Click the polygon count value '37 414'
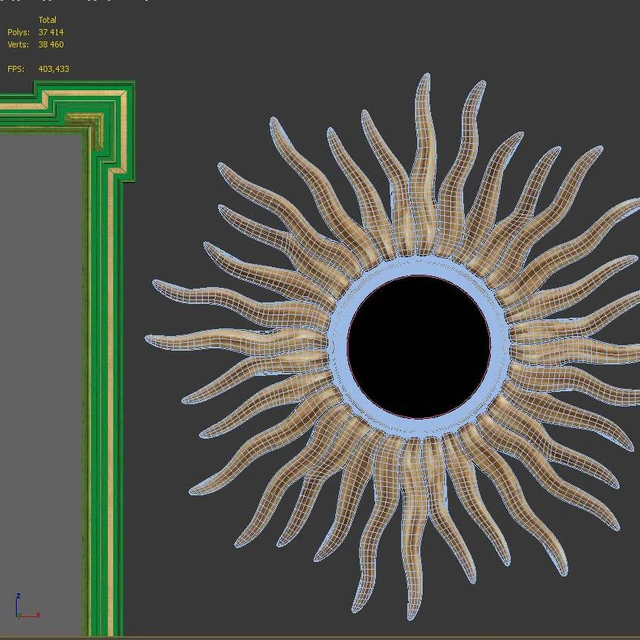The image size is (640, 640). click(51, 32)
